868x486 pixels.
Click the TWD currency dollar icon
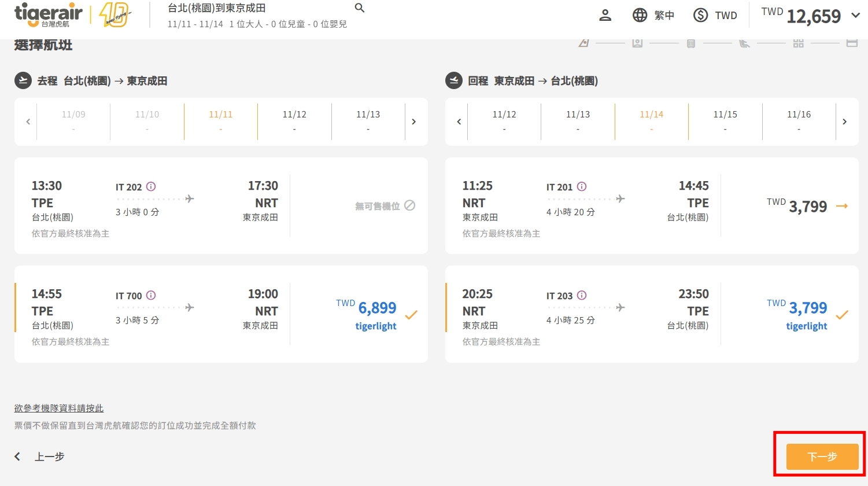click(x=700, y=16)
